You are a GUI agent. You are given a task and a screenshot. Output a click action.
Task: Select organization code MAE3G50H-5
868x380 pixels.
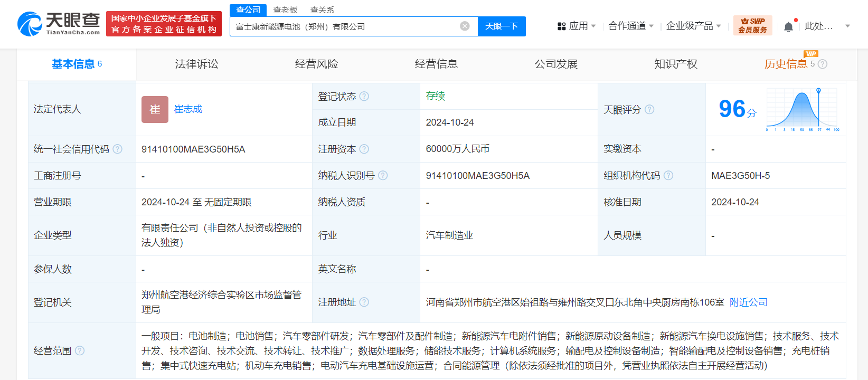pyautogui.click(x=741, y=176)
